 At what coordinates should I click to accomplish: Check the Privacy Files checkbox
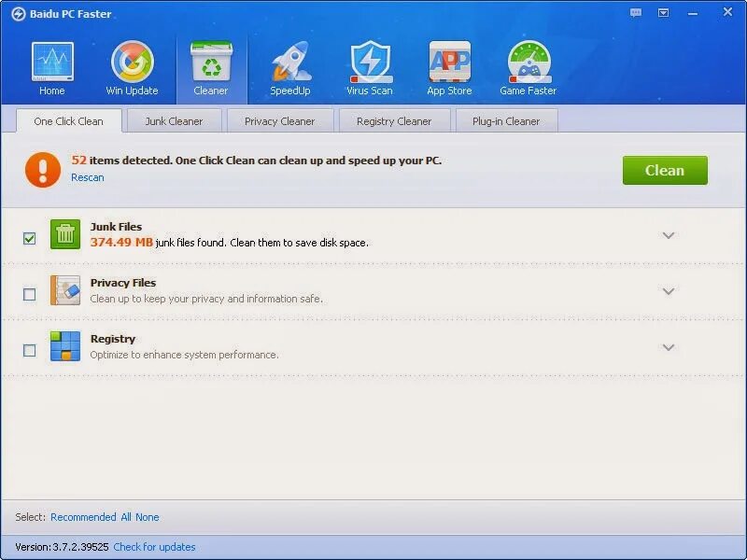coord(30,294)
